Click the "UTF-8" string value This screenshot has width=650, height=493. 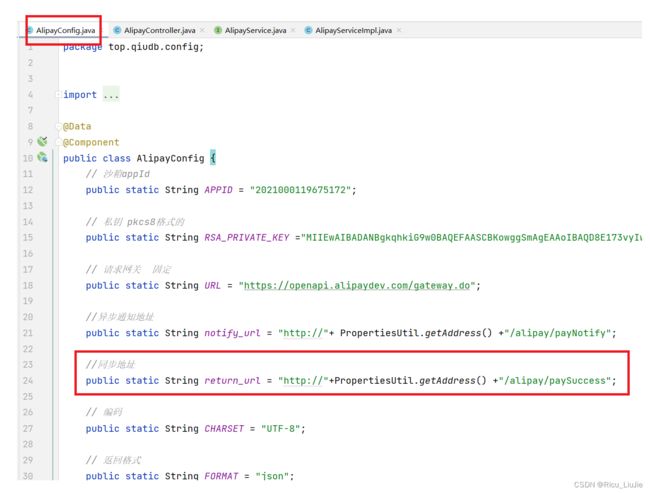tap(280, 428)
